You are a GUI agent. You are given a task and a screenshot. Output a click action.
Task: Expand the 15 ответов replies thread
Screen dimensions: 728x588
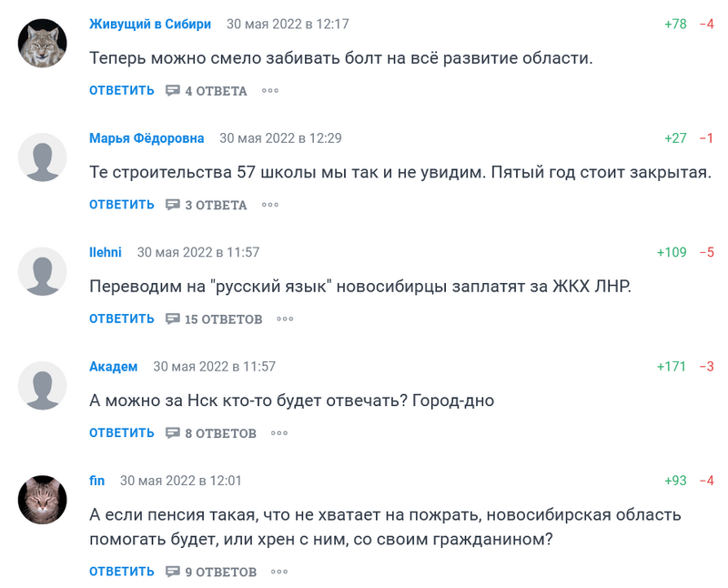click(214, 319)
